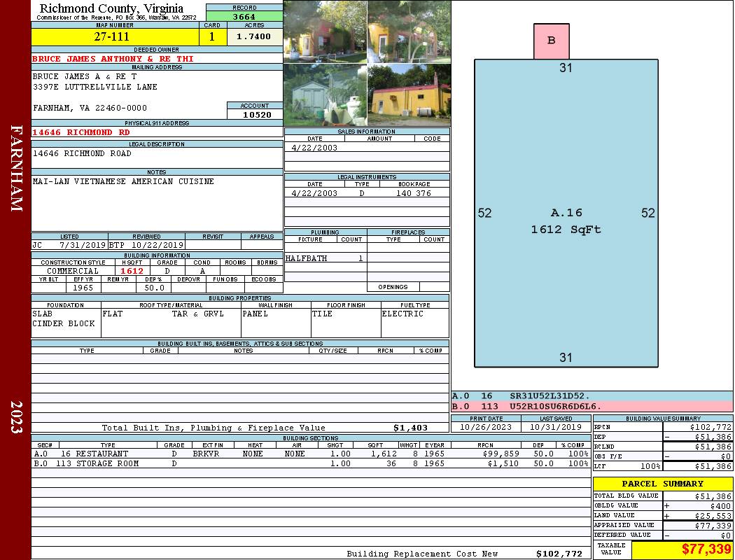735x560 pixels.
Task: Click the account number 10520
Action: tap(254, 115)
